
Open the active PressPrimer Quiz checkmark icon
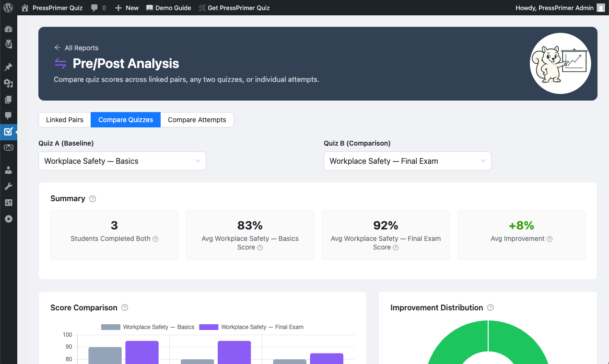8,131
